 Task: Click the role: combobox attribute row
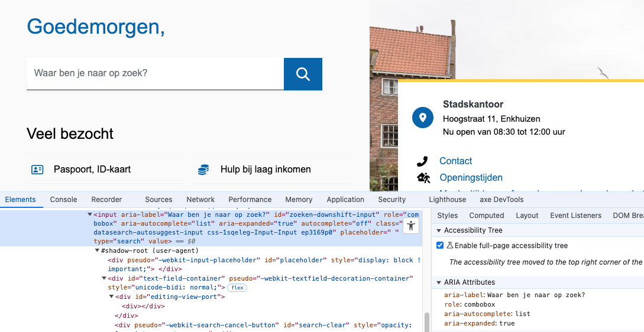tap(470, 304)
